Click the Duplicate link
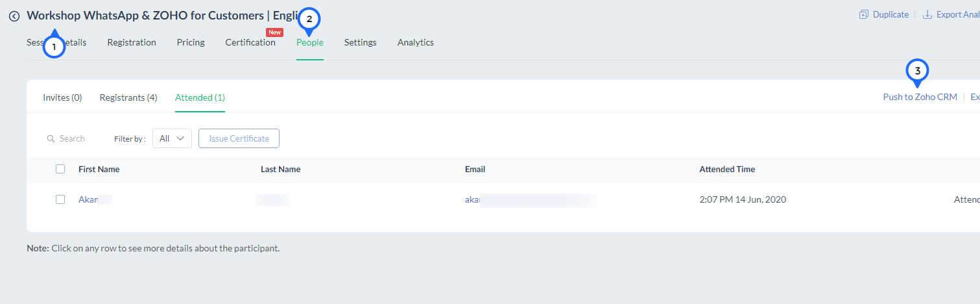Viewport: 980px width, 304px height. point(890,14)
